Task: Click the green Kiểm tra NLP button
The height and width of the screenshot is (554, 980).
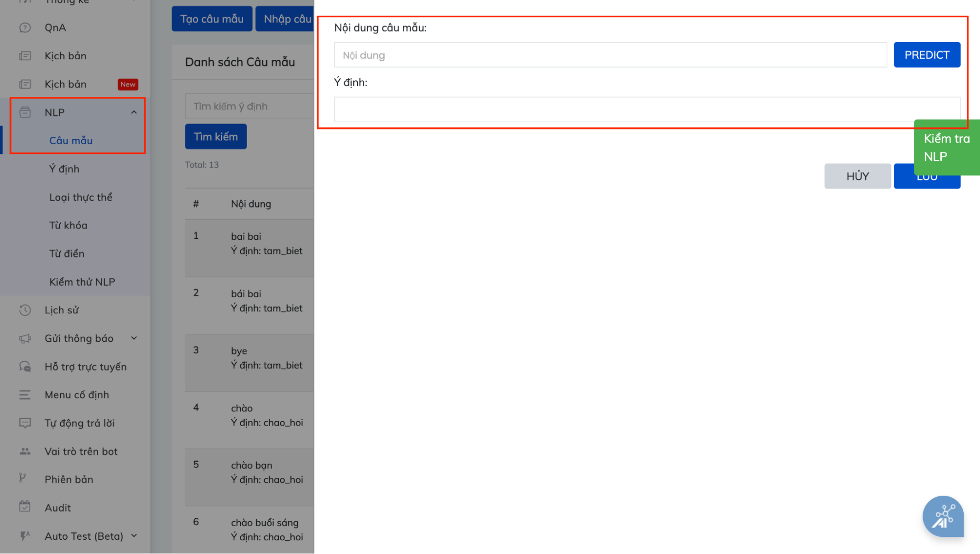Action: coord(946,147)
